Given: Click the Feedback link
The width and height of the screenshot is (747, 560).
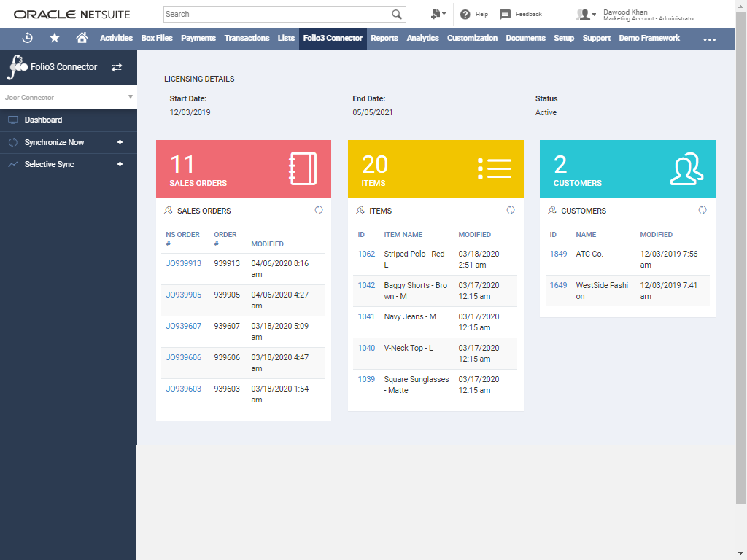Looking at the screenshot, I should (x=529, y=15).
